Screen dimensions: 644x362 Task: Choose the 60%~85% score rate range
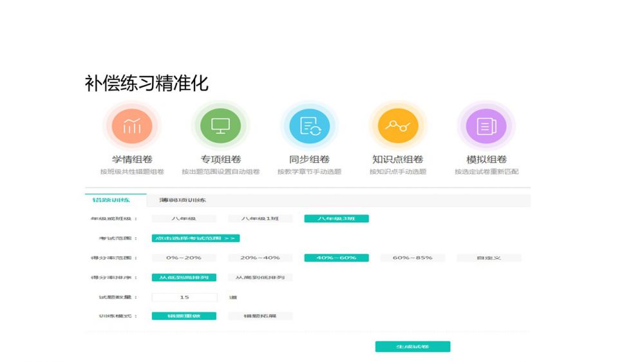412,258
